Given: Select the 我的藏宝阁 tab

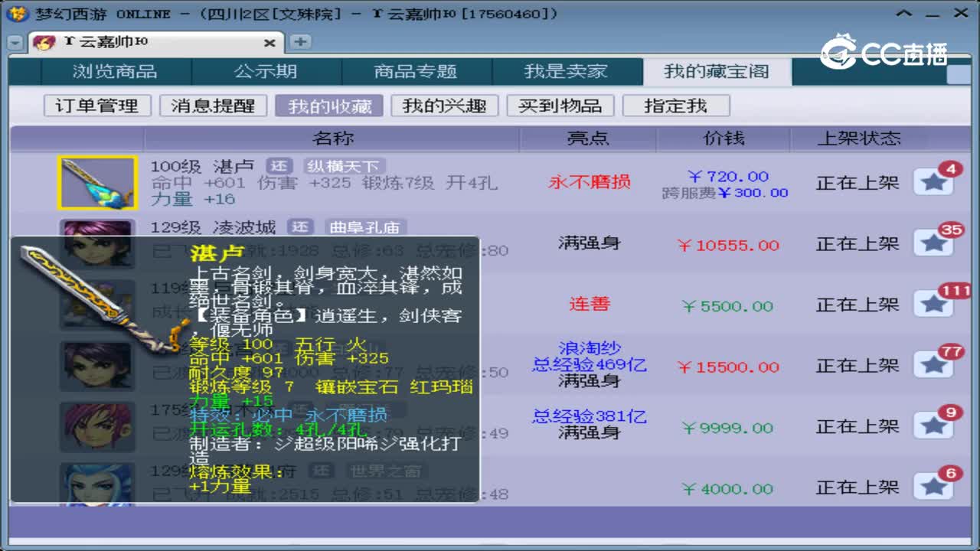Looking at the screenshot, I should pyautogui.click(x=717, y=72).
